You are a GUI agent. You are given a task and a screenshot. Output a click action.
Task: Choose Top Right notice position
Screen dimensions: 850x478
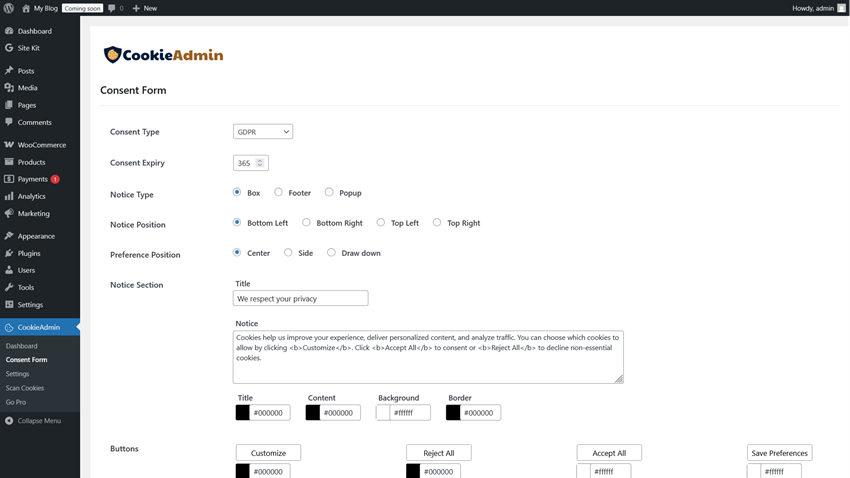(x=437, y=223)
